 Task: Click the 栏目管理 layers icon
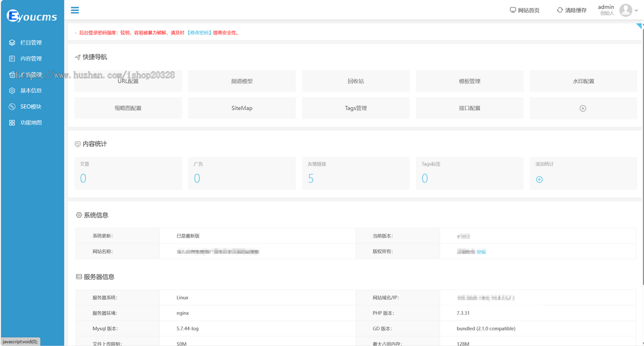pyautogui.click(x=12, y=42)
